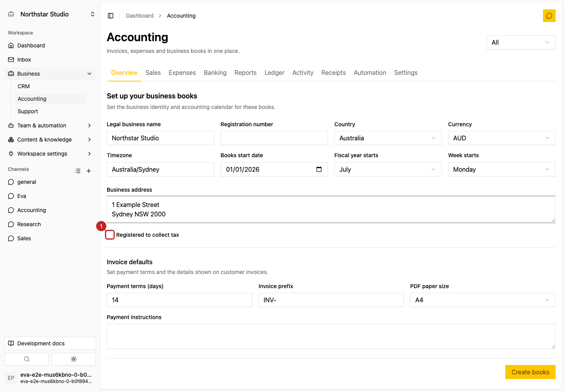This screenshot has height=392, width=565.
Task: Click the Inbox envelope icon
Action: click(x=11, y=60)
